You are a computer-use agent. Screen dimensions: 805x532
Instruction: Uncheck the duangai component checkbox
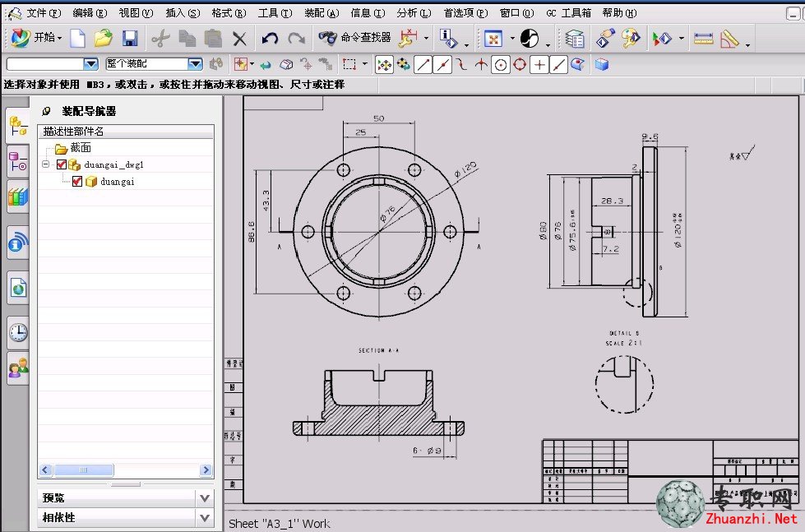pyautogui.click(x=77, y=181)
